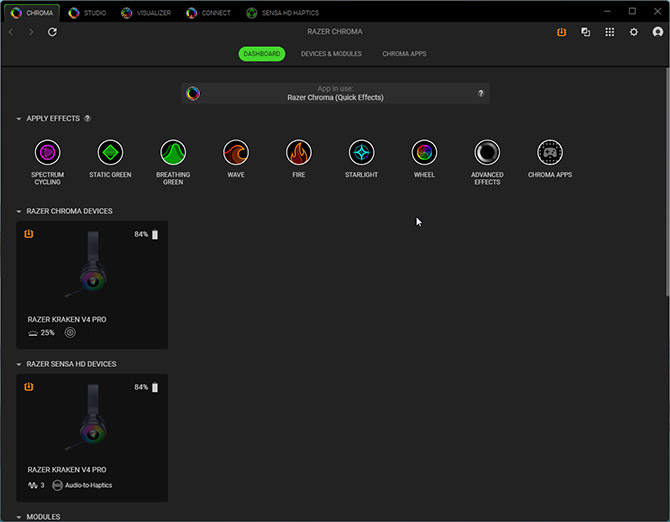Select the Dashboard sub-tab
Viewport: 670px width, 522px height.
coord(262,54)
